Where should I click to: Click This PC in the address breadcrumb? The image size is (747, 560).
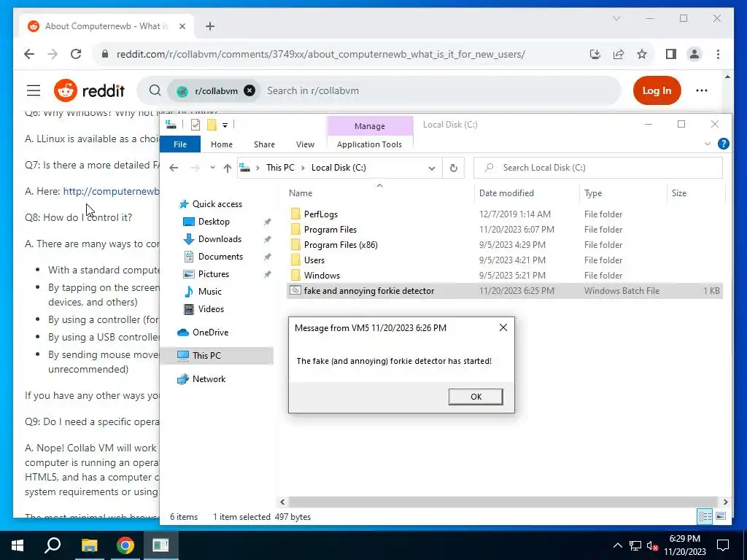point(280,168)
